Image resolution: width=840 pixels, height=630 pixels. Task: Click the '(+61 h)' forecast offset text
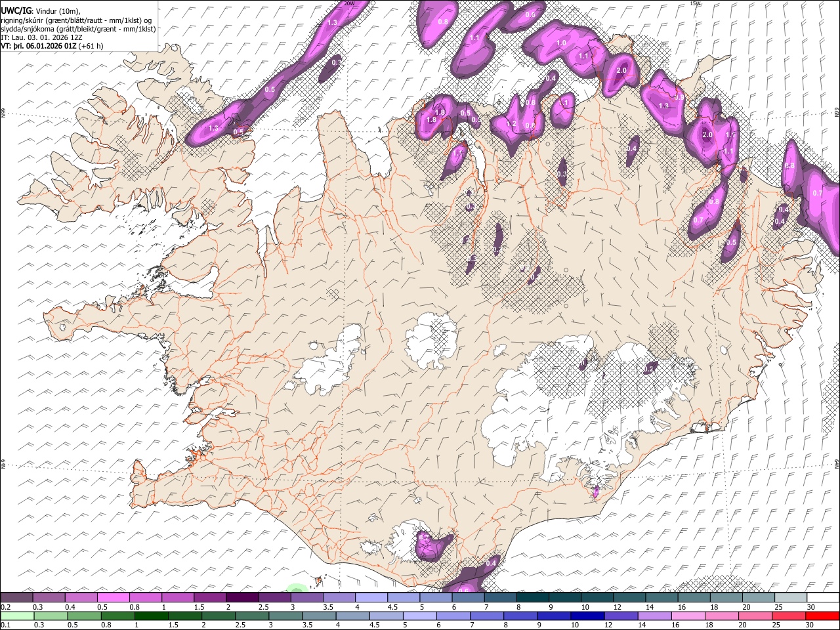[91, 46]
